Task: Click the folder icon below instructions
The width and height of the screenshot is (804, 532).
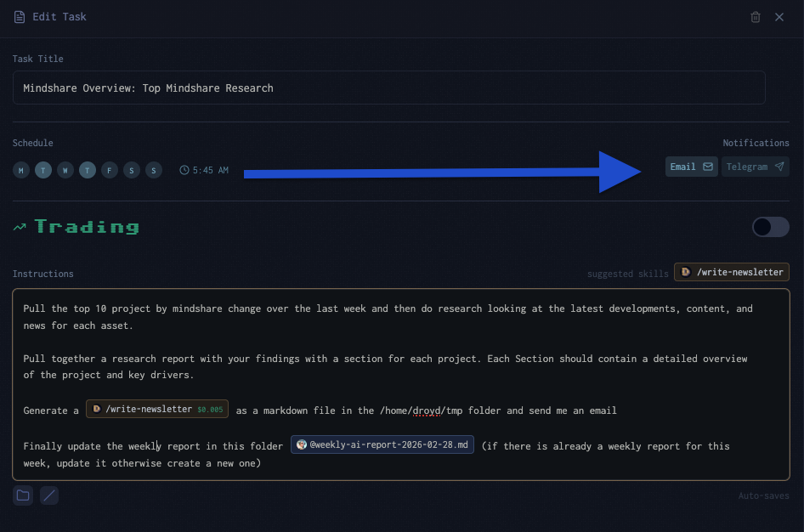Action: tap(23, 495)
